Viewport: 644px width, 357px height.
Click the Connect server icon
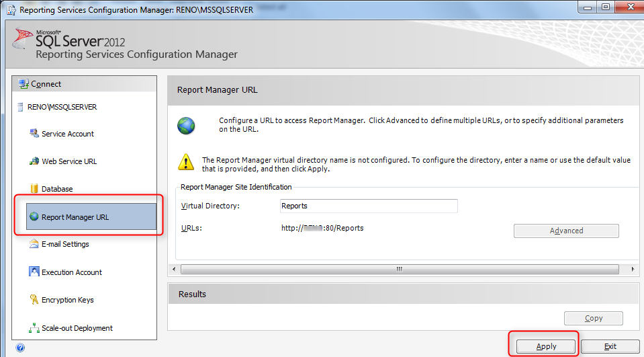[24, 84]
